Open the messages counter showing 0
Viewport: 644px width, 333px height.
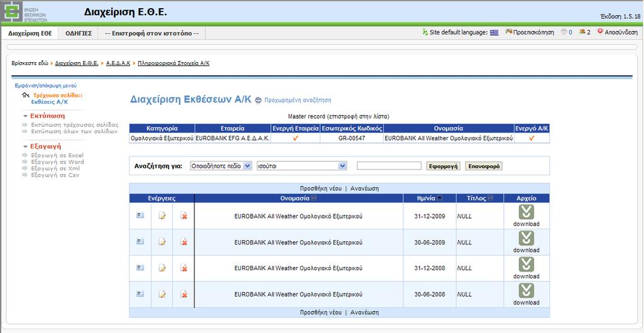point(567,33)
